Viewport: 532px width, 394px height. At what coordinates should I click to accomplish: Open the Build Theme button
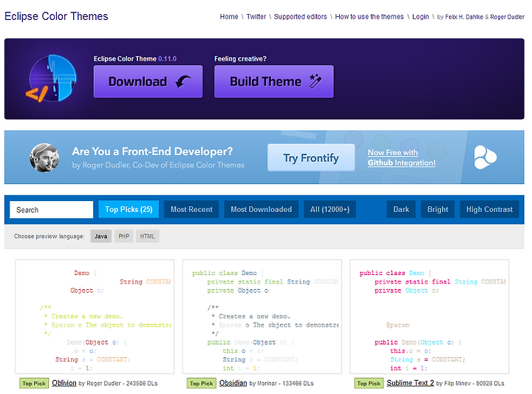[274, 81]
